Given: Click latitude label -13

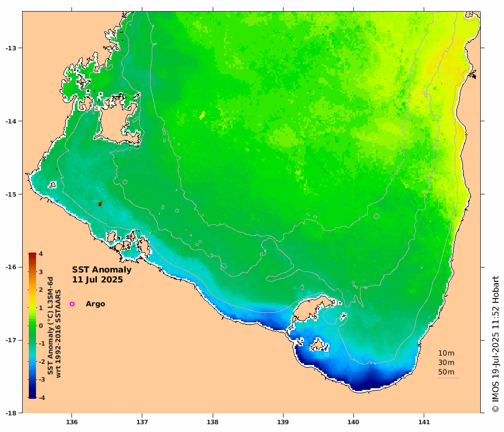Looking at the screenshot, I should (x=11, y=48).
